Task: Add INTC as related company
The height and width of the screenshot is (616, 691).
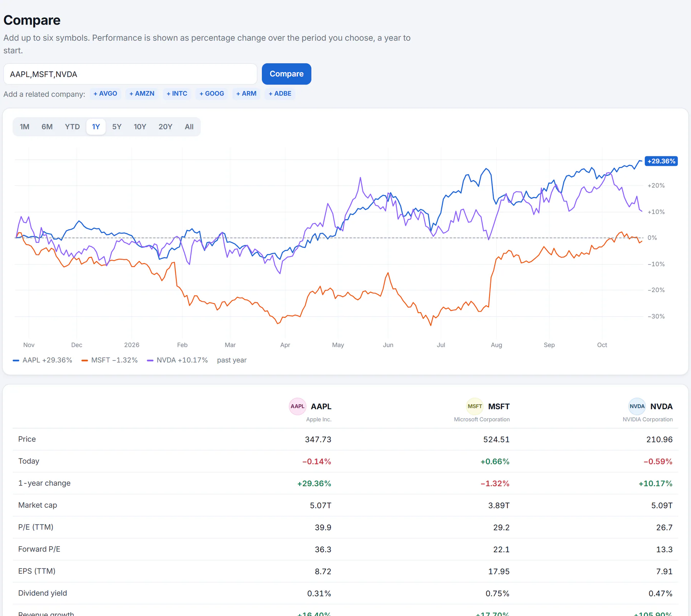Action: point(177,94)
